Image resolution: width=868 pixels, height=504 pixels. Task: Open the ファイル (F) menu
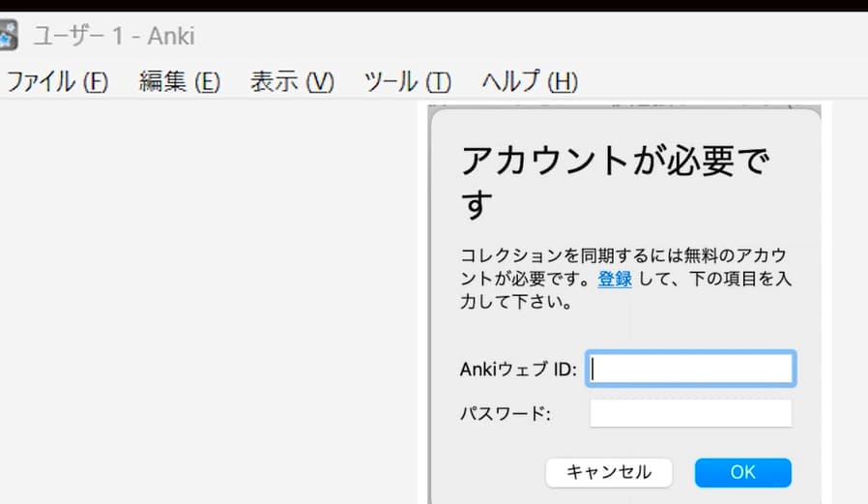pos(57,82)
